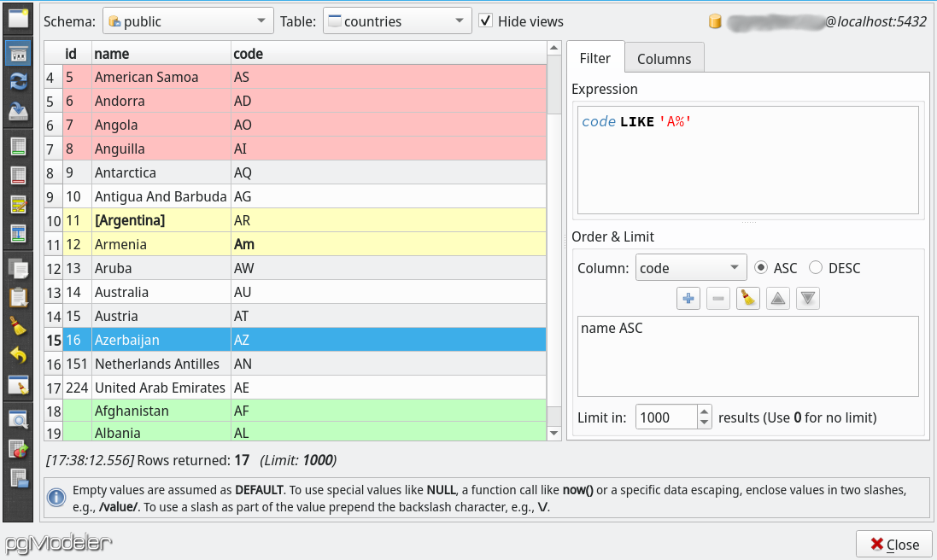Decrease the limit value with down arrow
Image resolution: width=937 pixels, height=560 pixels.
point(705,423)
